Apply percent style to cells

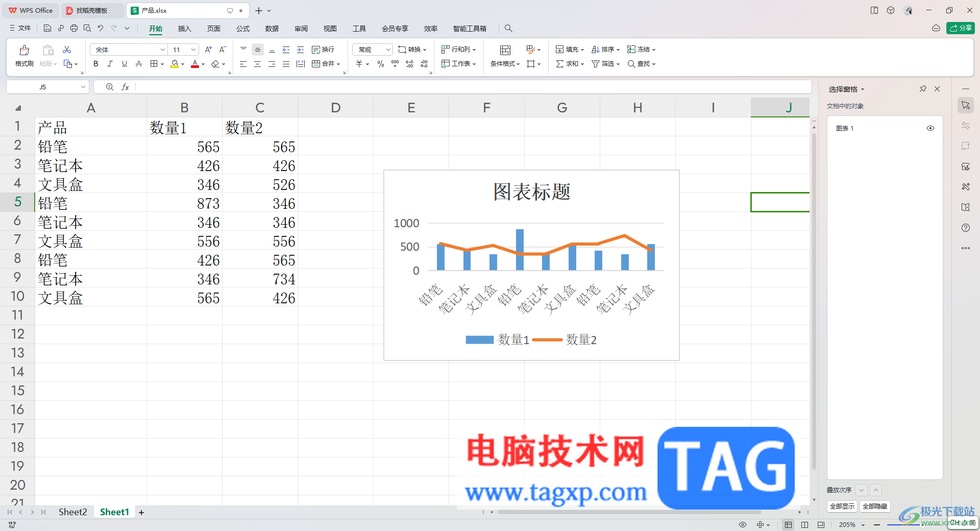[x=381, y=64]
